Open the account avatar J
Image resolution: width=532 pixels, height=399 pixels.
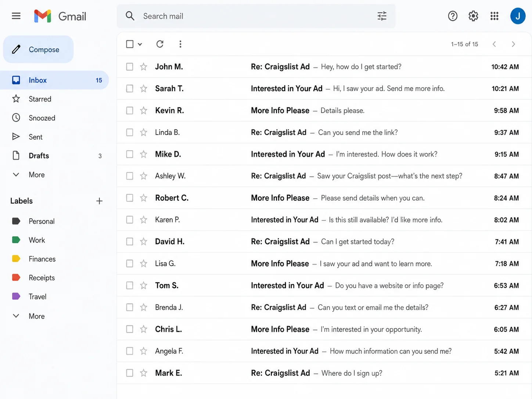[518, 16]
